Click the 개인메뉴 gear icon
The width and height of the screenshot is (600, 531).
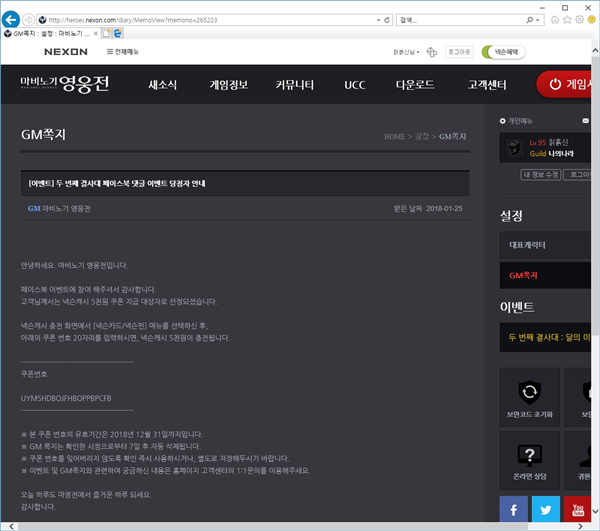pyautogui.click(x=502, y=121)
